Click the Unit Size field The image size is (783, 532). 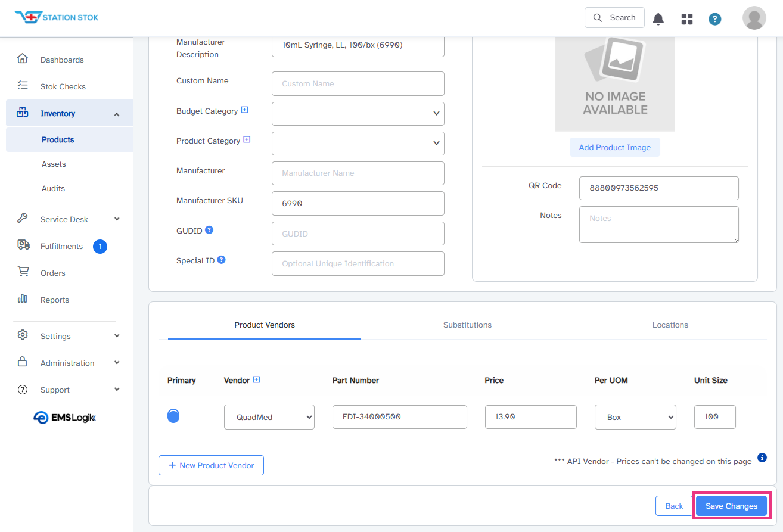coord(715,417)
